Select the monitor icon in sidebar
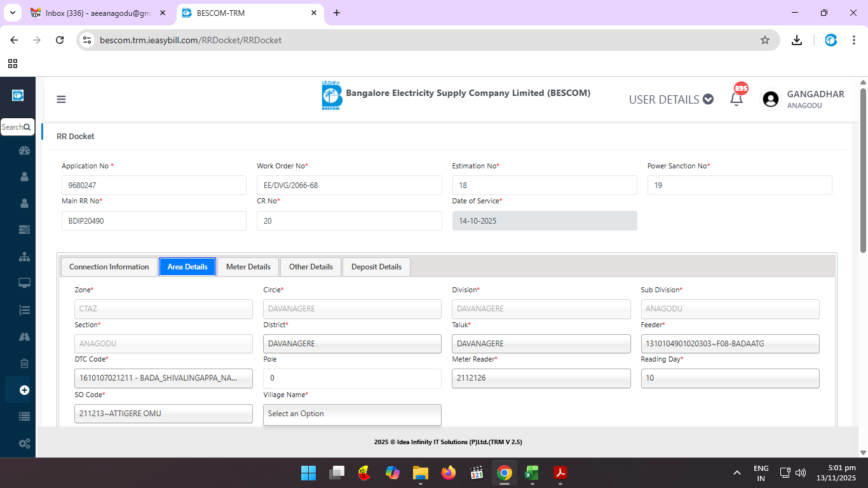Image resolution: width=868 pixels, height=488 pixels. (x=24, y=283)
